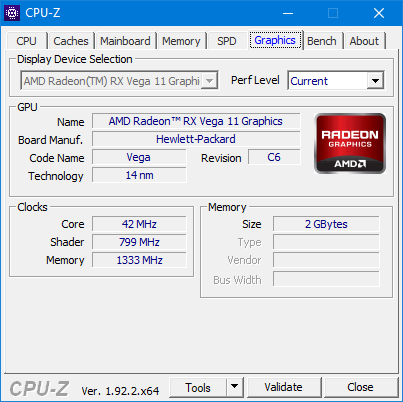Viewport: 403px width, 402px height.
Task: Click the empty memory Vendor field
Action: click(x=326, y=260)
